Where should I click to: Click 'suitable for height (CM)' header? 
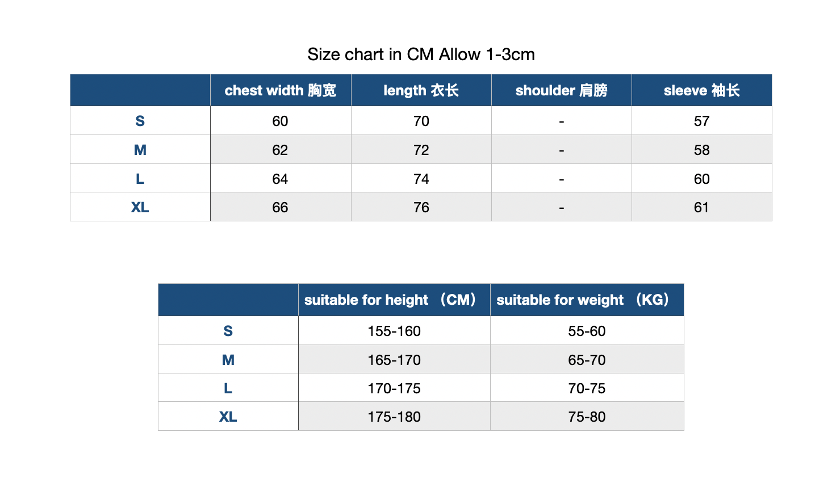[394, 300]
